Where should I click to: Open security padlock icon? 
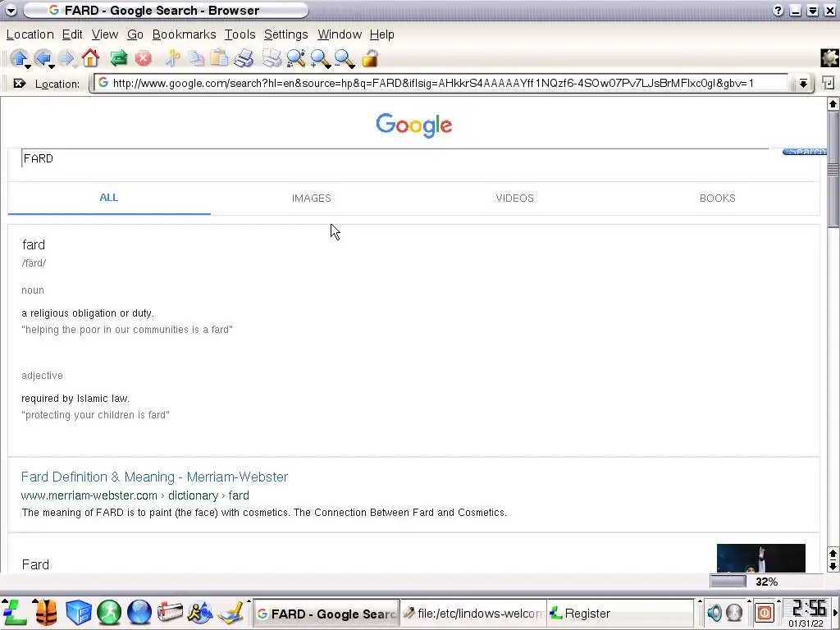[370, 58]
